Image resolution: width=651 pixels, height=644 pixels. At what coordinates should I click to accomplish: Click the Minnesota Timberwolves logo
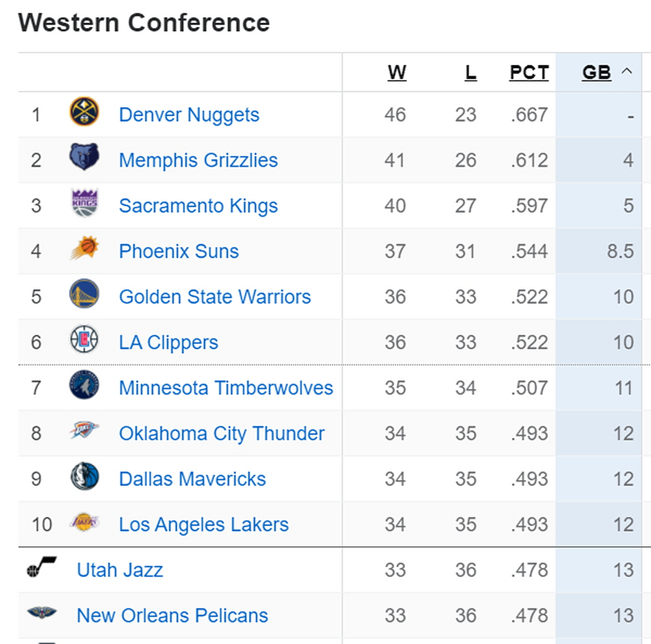[84, 385]
